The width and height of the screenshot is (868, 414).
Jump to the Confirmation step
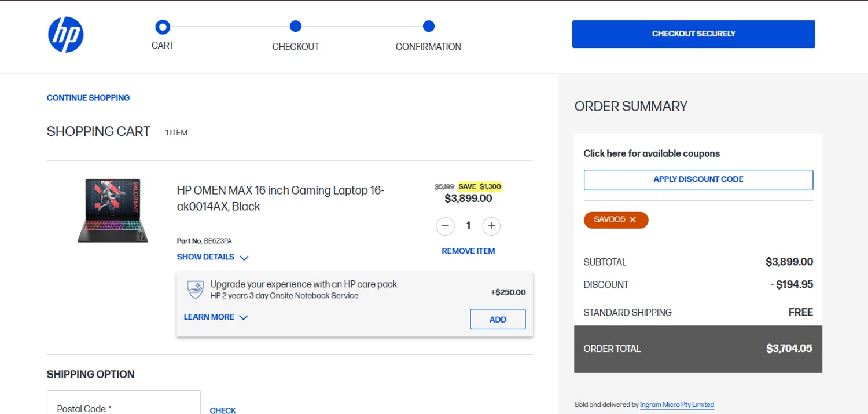(428, 27)
